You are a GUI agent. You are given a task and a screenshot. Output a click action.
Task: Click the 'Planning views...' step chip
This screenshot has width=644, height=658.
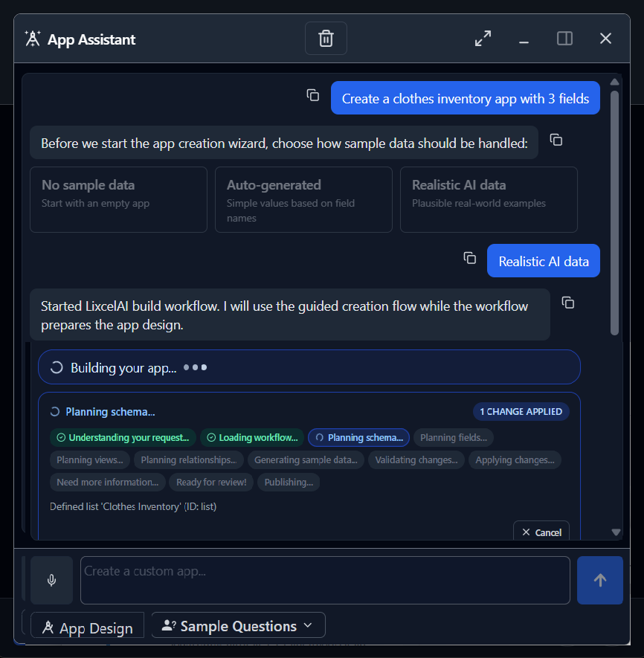pyautogui.click(x=90, y=459)
